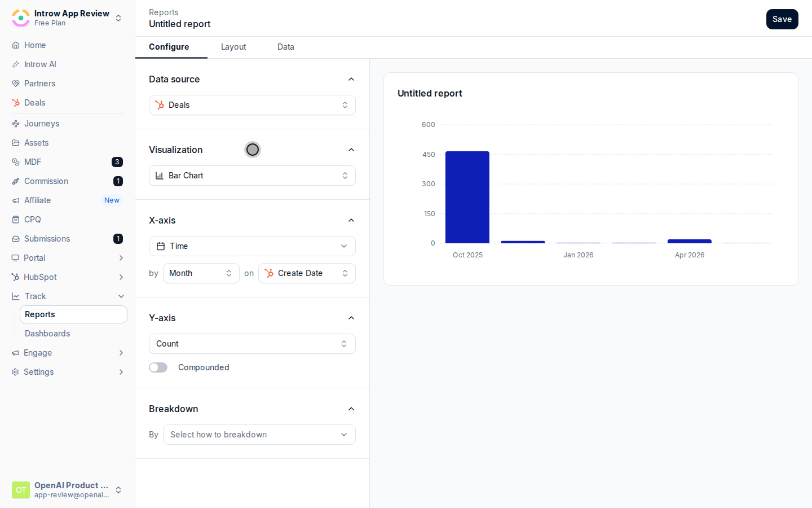Open Introw AI sparkle icon
This screenshot has height=508, width=812.
(16, 64)
